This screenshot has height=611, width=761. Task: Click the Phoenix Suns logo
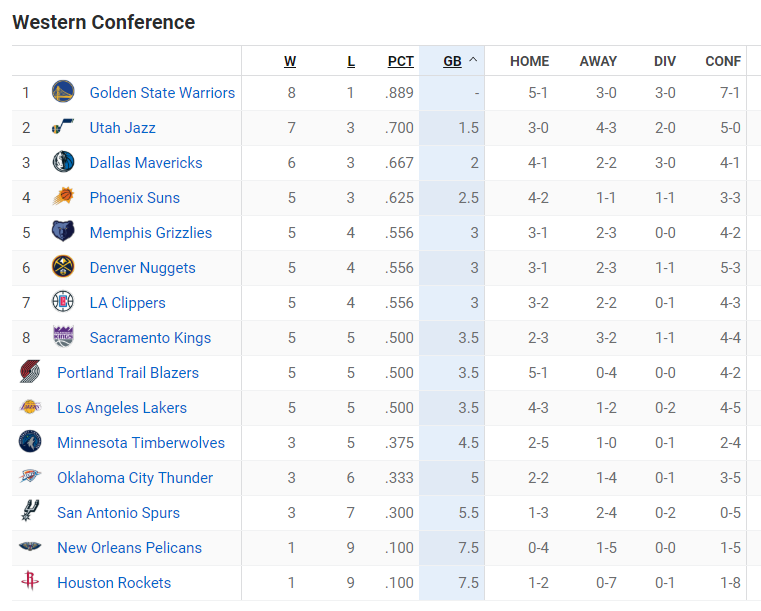click(63, 197)
